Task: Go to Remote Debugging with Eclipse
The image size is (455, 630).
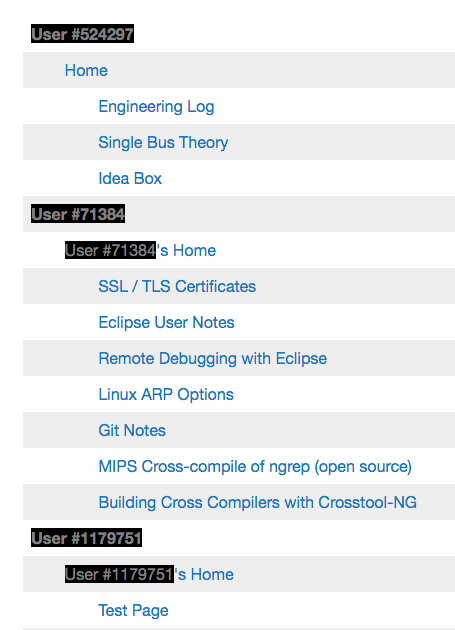Action: coord(213,359)
